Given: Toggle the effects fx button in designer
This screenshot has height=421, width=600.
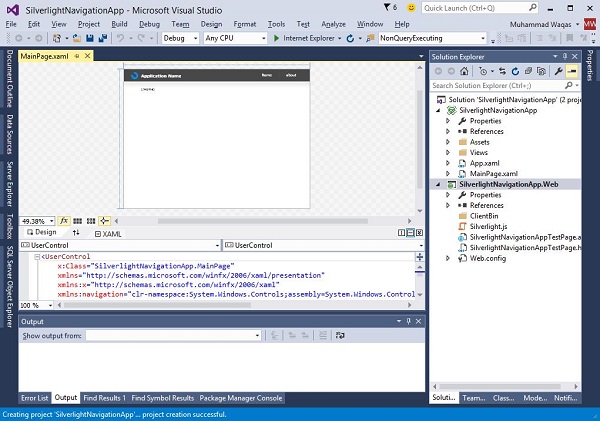Looking at the screenshot, I should (64, 220).
